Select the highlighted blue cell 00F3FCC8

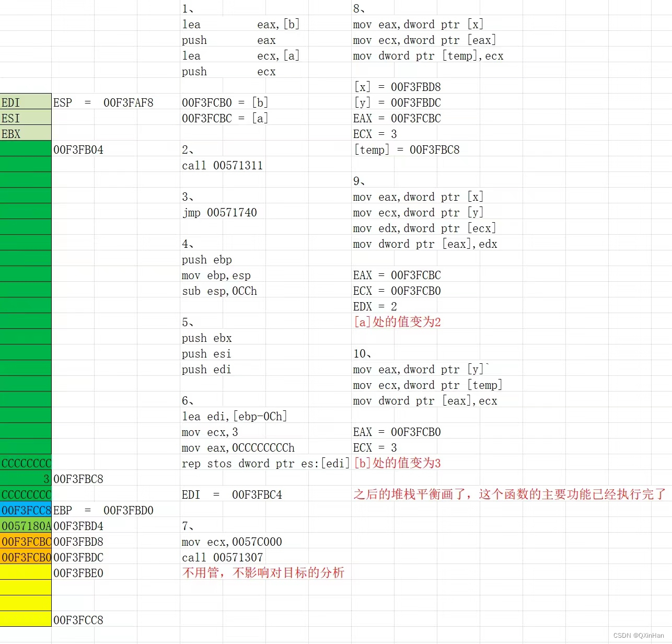point(26,510)
